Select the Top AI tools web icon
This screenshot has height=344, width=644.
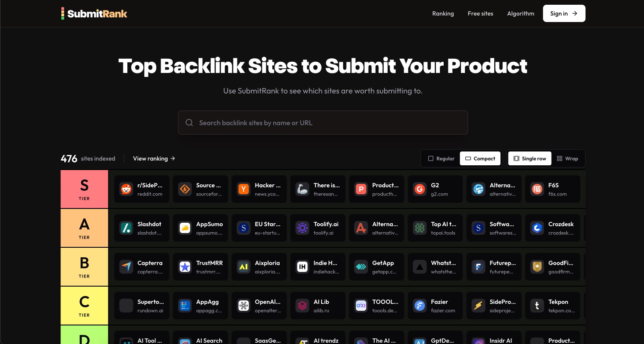click(x=420, y=228)
